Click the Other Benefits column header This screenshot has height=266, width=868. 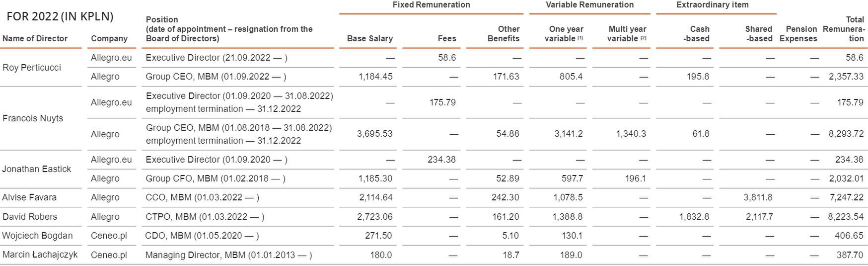(x=504, y=34)
